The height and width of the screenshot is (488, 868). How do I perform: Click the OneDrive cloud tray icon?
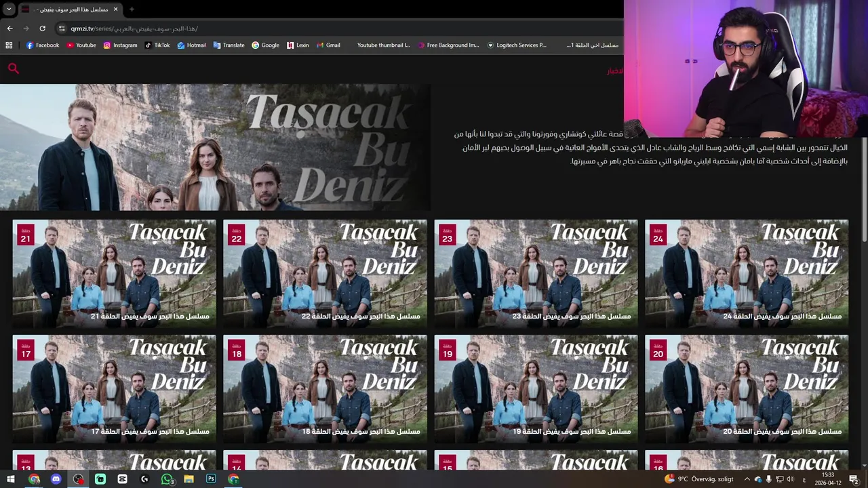pyautogui.click(x=758, y=479)
